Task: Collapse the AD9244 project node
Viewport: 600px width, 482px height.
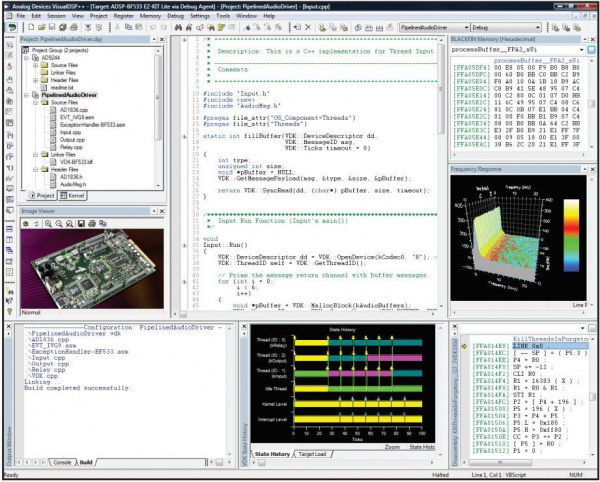Action: (26, 57)
